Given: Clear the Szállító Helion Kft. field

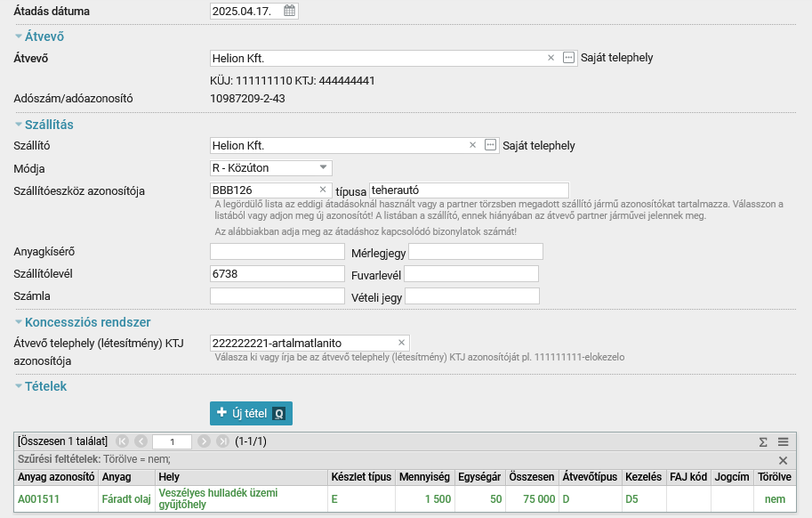Looking at the screenshot, I should (473, 145).
